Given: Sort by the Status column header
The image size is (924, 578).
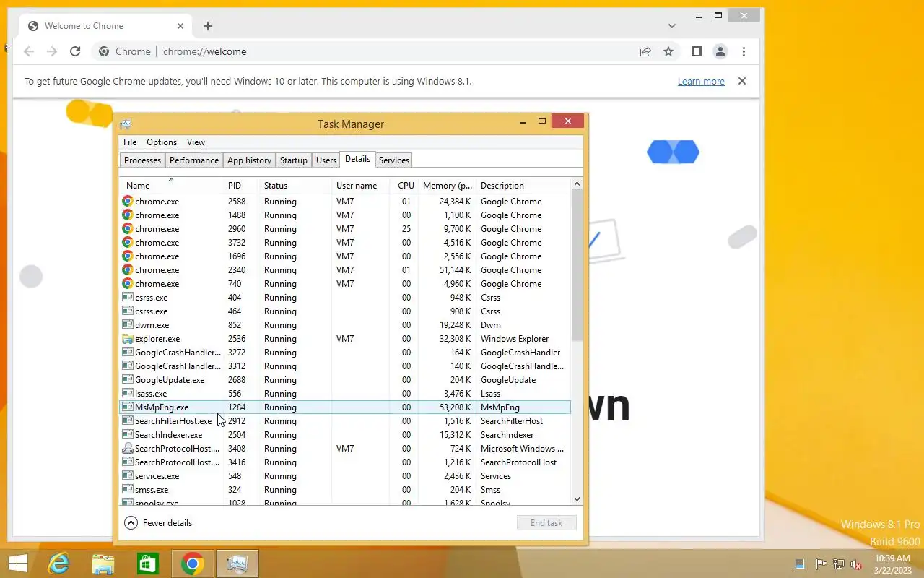Looking at the screenshot, I should tap(295, 186).
